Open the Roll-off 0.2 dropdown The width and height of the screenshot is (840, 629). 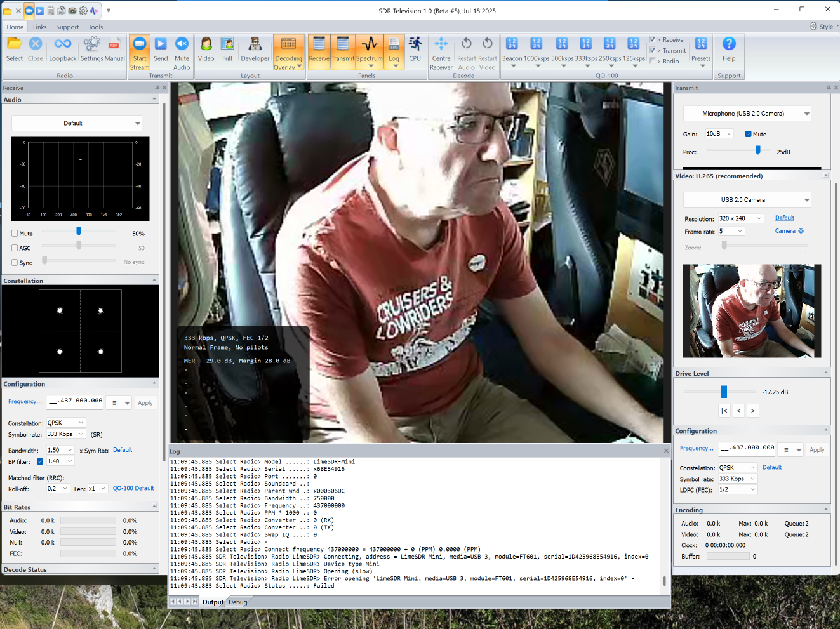tap(58, 489)
